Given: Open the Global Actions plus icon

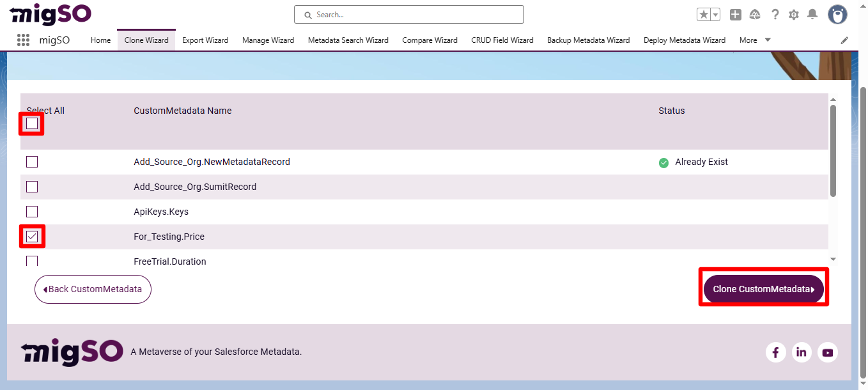Looking at the screenshot, I should point(736,14).
